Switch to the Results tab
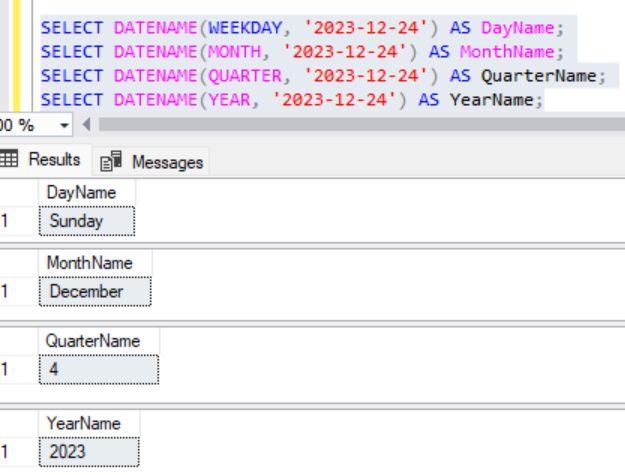This screenshot has height=475, width=625. [54, 160]
